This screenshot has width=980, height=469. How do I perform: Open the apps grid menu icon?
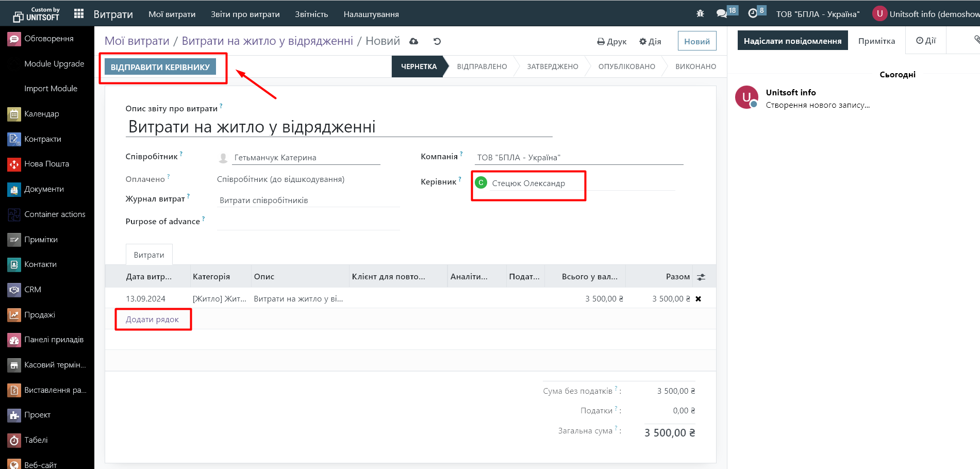(x=79, y=14)
